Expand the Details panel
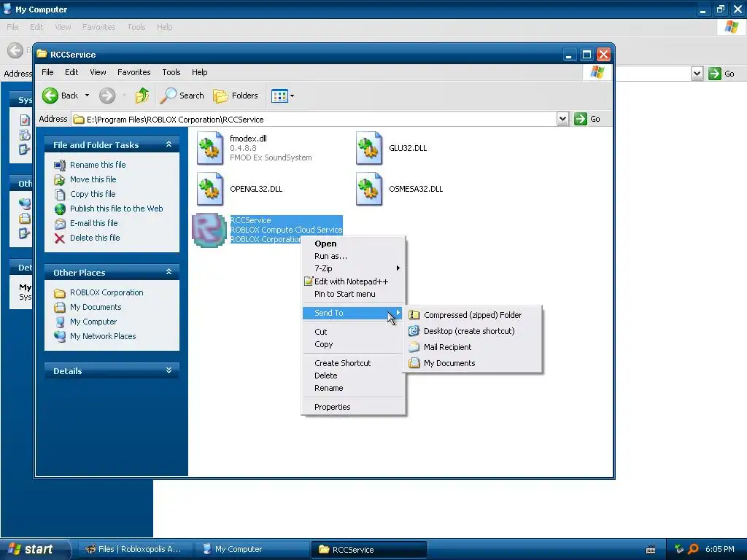Screen dimensions: 747x560 coord(169,370)
